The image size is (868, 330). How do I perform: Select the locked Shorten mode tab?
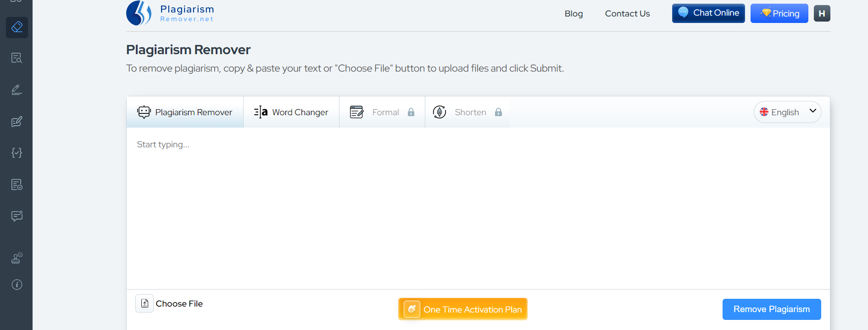[467, 112]
